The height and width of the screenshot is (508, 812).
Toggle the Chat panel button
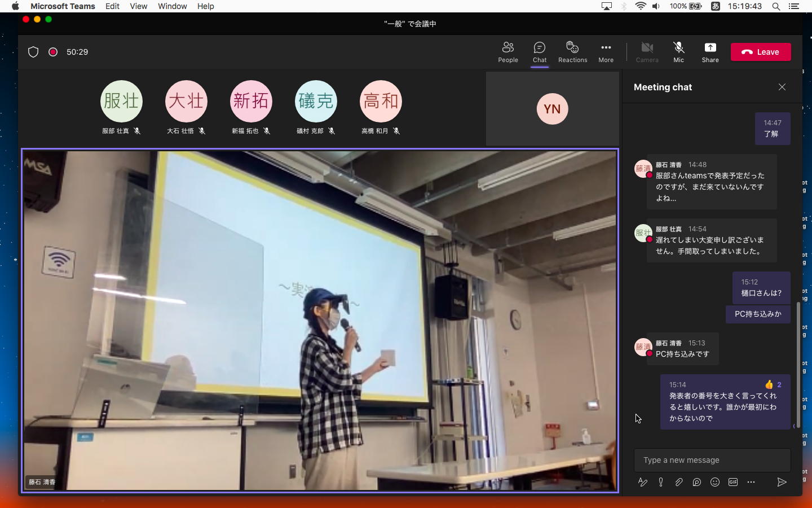pyautogui.click(x=540, y=51)
